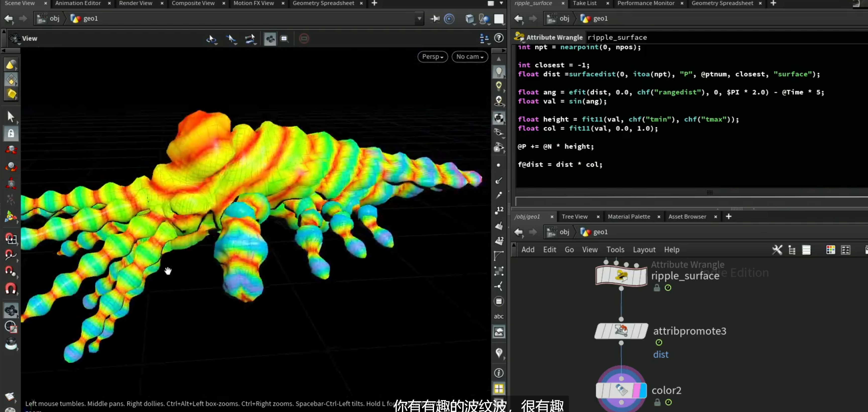
Task: Toggle the secure selection lock icon
Action: click(x=11, y=134)
